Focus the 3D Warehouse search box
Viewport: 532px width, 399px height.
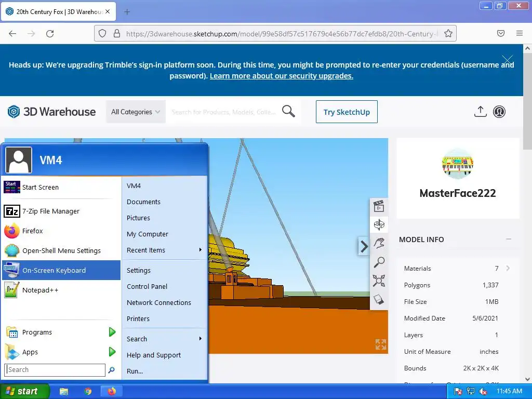tap(224, 112)
